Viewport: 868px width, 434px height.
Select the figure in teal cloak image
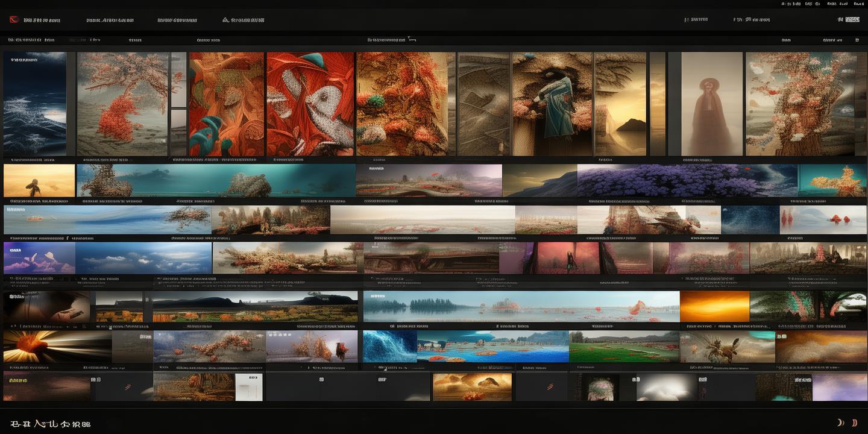[552, 104]
